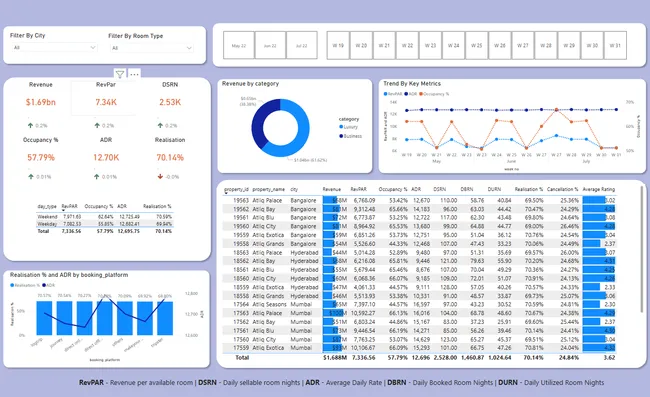
Task: Click the Realisation % legend marker in booking platform chart
Action: pyautogui.click(x=12, y=285)
